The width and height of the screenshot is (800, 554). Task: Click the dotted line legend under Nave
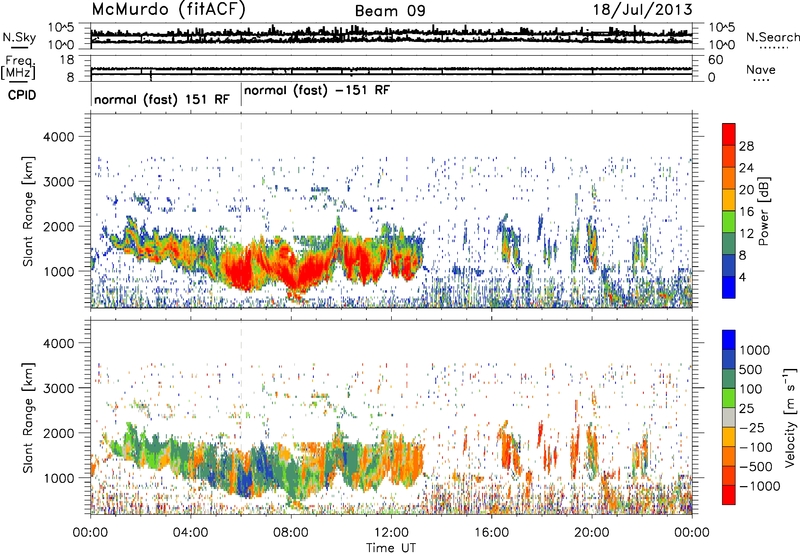tap(761, 80)
